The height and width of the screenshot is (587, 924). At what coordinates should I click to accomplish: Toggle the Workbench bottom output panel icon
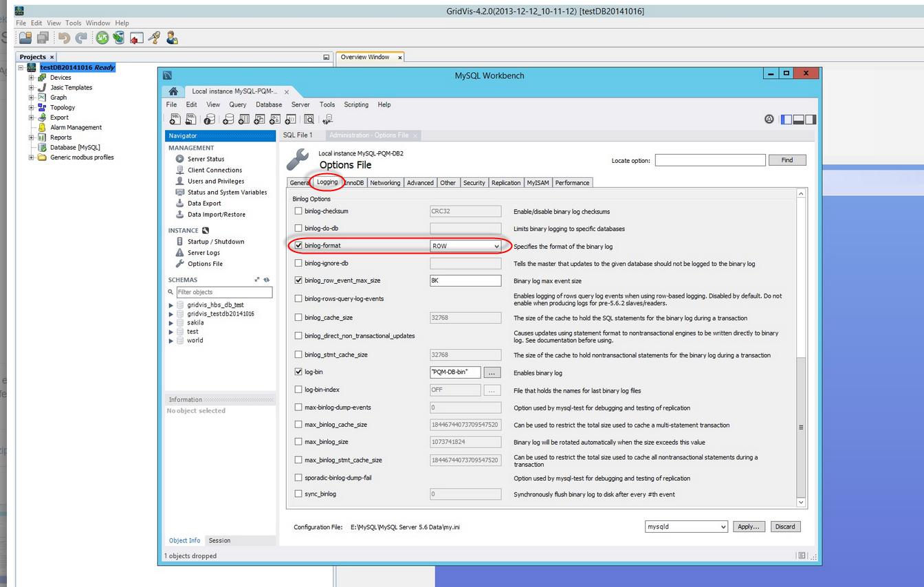point(799,120)
